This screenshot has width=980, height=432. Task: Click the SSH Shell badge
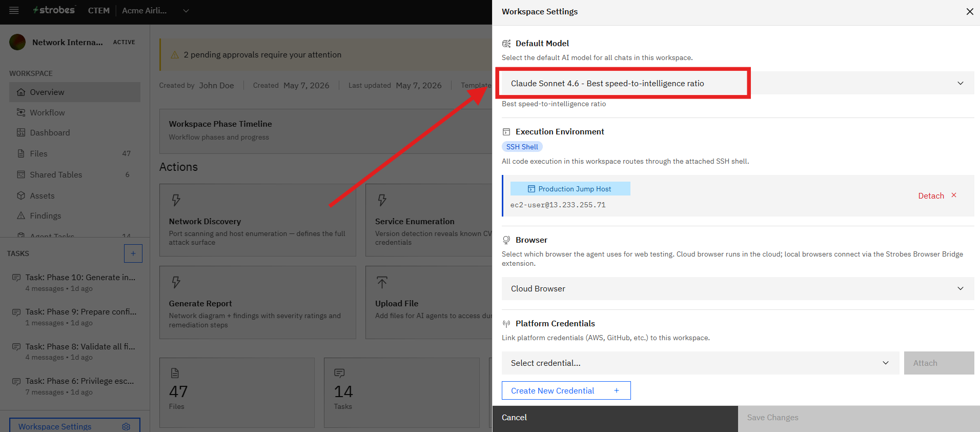(x=522, y=147)
